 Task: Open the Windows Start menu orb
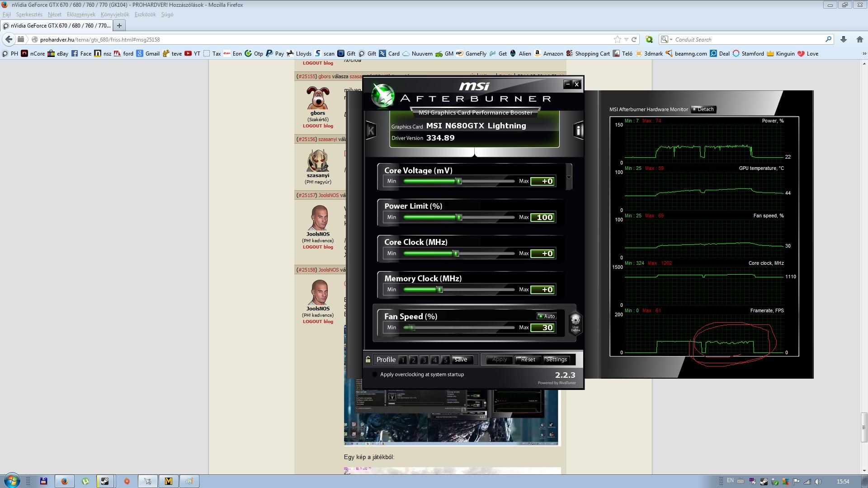(x=12, y=481)
